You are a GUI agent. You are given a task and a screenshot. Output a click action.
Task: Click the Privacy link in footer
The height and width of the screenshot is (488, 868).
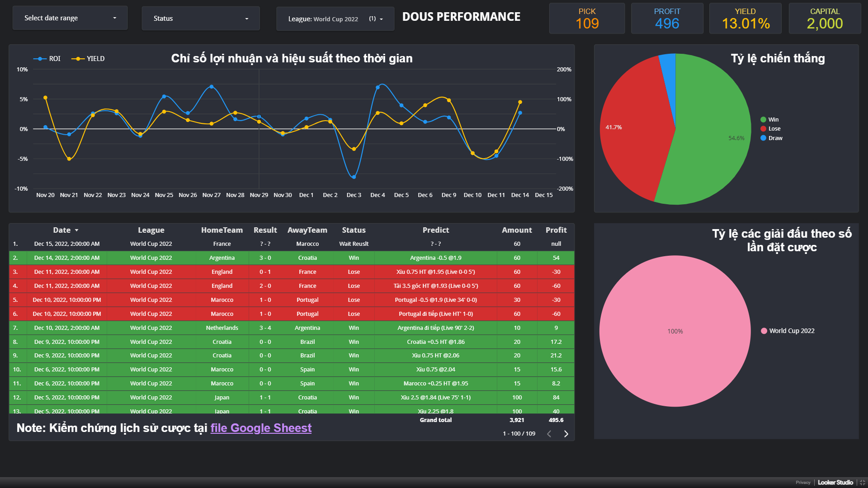803,483
